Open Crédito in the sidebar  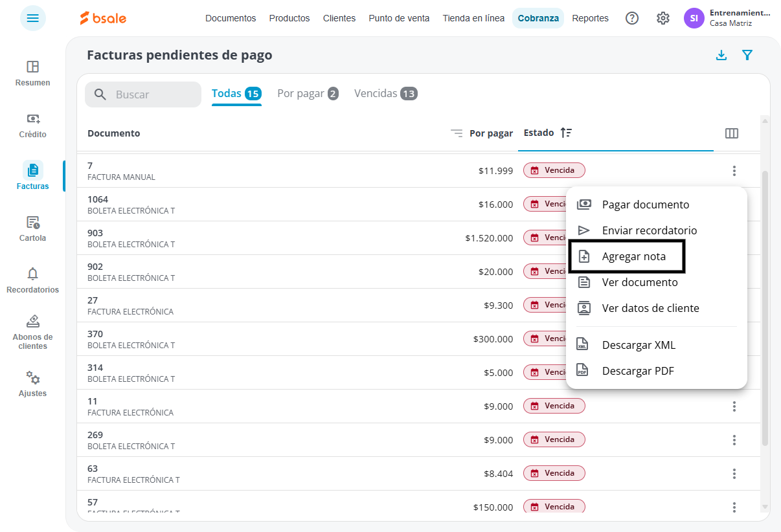[x=33, y=125]
